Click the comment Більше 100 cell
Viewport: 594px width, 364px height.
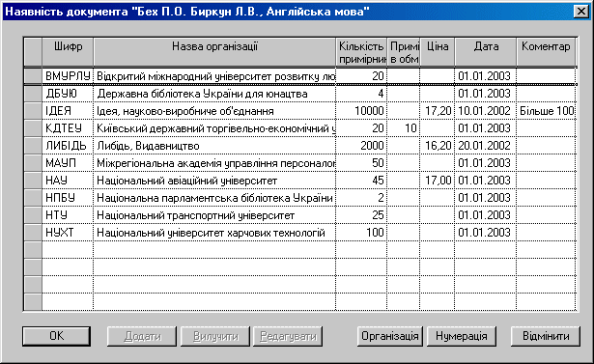546,111
